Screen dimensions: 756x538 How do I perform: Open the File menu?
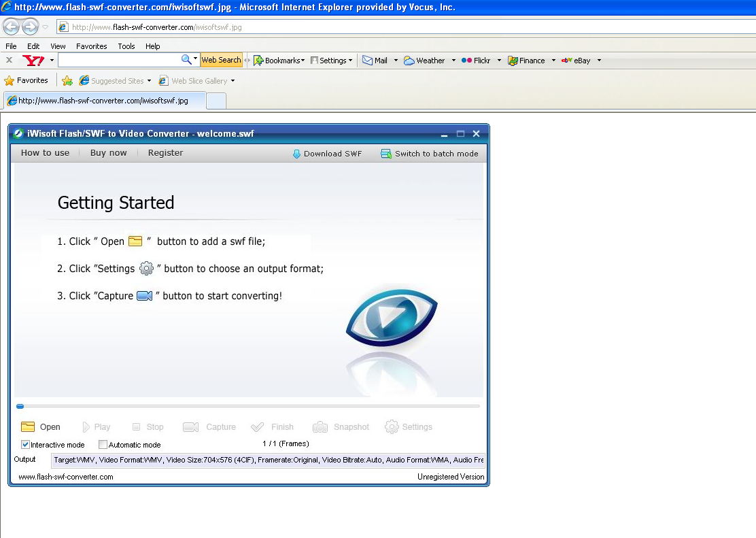[x=11, y=46]
